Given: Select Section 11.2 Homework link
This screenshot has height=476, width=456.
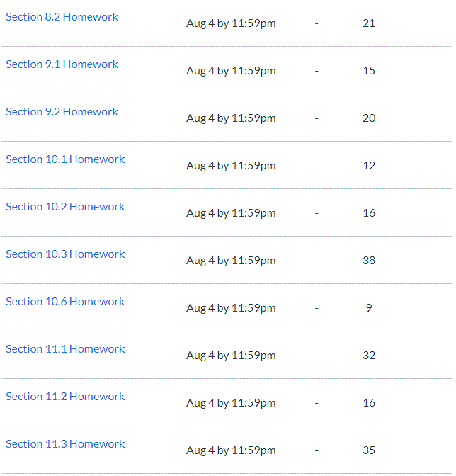Looking at the screenshot, I should click(x=65, y=397).
